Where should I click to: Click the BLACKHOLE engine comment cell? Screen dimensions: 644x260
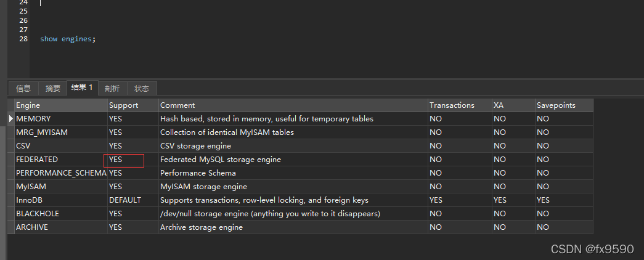coord(293,214)
